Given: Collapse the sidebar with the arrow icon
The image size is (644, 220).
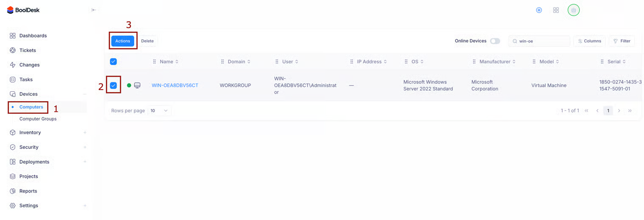Looking at the screenshot, I should (x=94, y=10).
